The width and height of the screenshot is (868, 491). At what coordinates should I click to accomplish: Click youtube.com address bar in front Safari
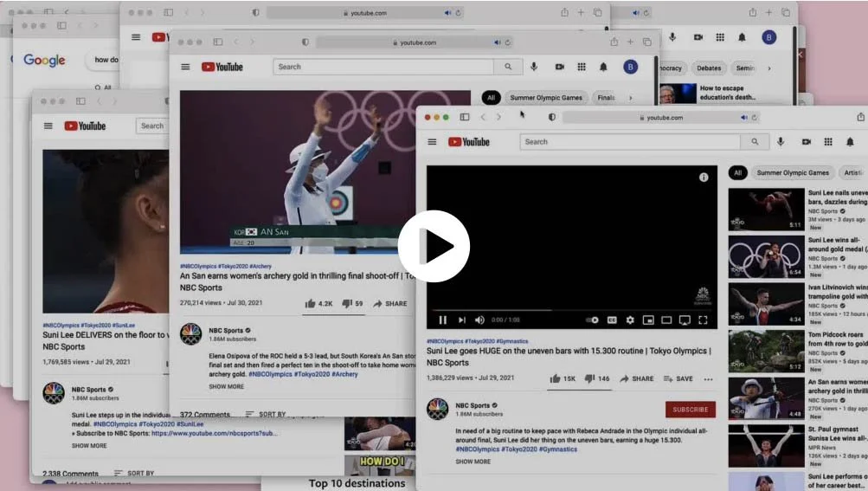click(661, 118)
